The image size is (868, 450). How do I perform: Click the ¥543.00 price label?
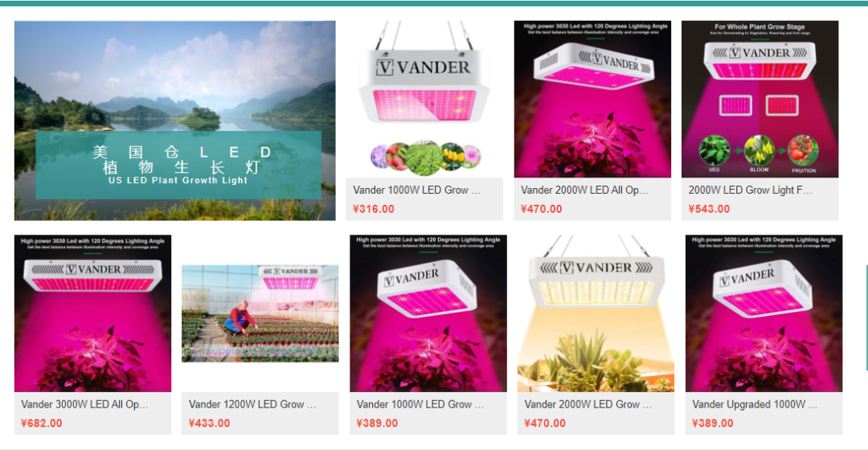(x=709, y=209)
